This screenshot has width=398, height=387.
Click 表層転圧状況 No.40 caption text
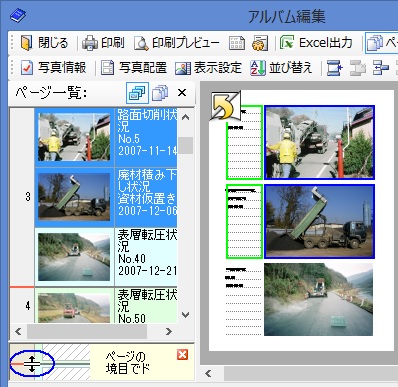pyautogui.click(x=147, y=253)
